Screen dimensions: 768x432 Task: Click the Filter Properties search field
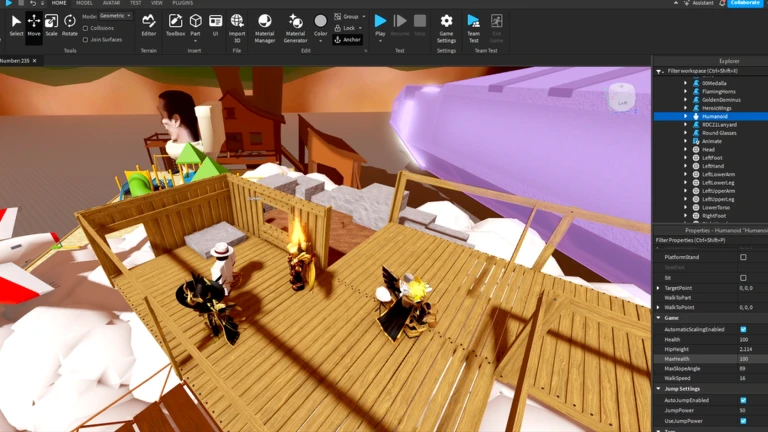710,240
